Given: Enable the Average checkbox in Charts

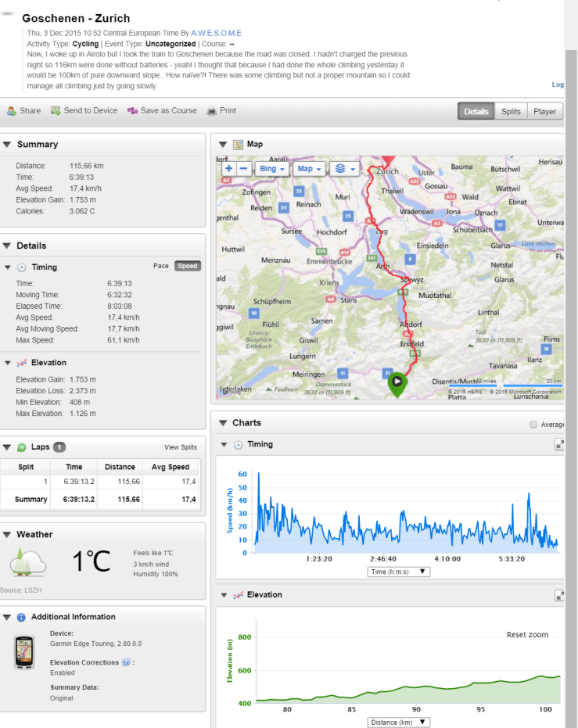Looking at the screenshot, I should point(533,425).
